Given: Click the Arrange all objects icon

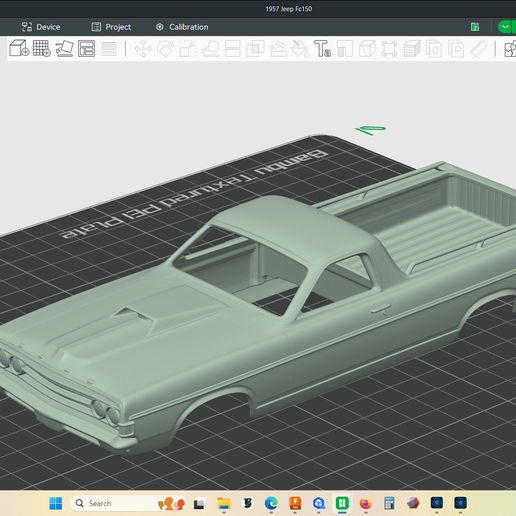Looking at the screenshot, I should [x=86, y=49].
